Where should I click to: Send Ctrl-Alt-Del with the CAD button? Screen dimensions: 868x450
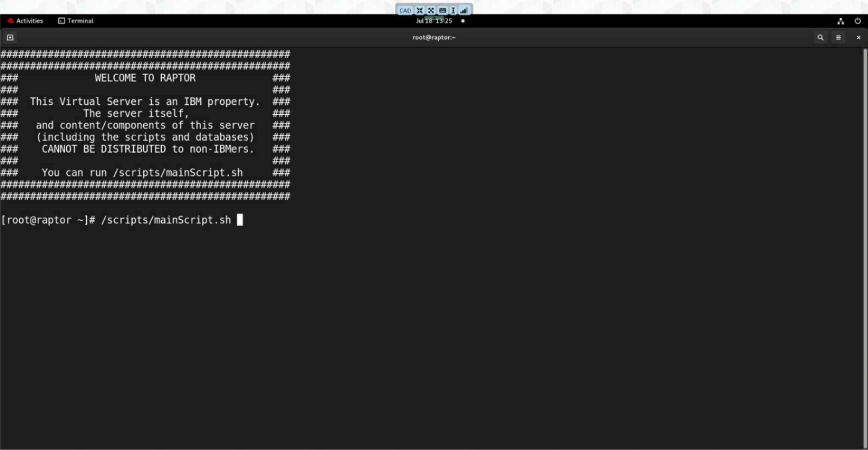click(x=405, y=11)
